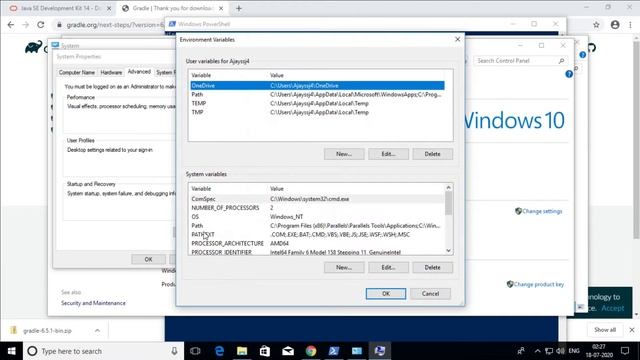Image resolution: width=640 pixels, height=360 pixels.
Task: Select the OS system variable row
Action: 318,217
